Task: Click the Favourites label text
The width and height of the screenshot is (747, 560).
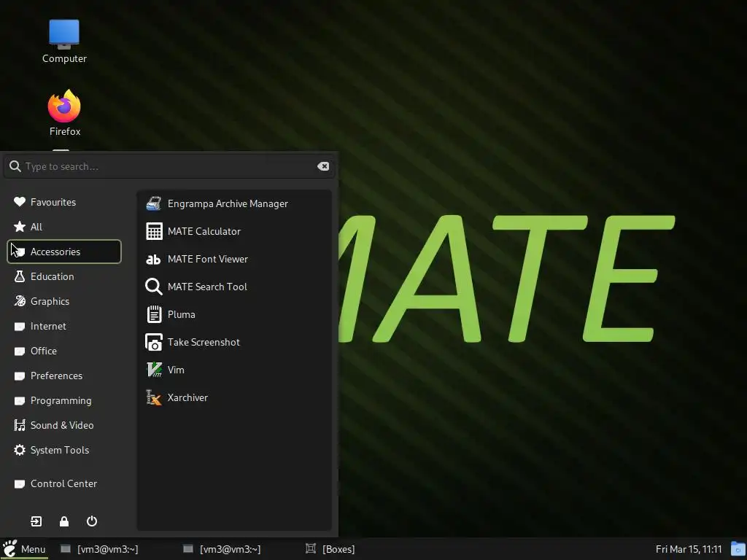Action: pos(53,202)
